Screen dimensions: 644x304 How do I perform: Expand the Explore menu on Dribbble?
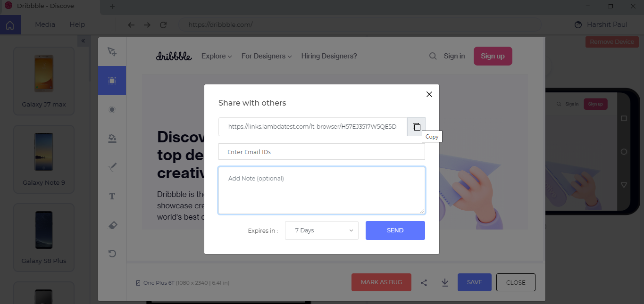click(x=217, y=56)
